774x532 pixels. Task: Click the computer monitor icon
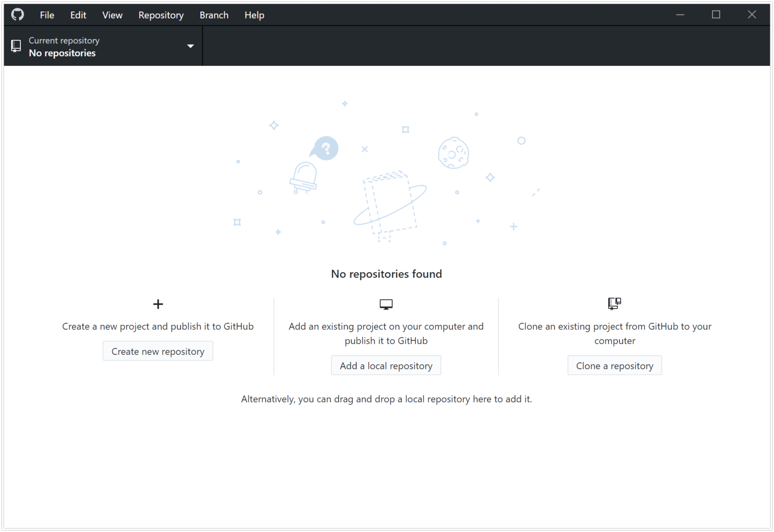point(386,305)
